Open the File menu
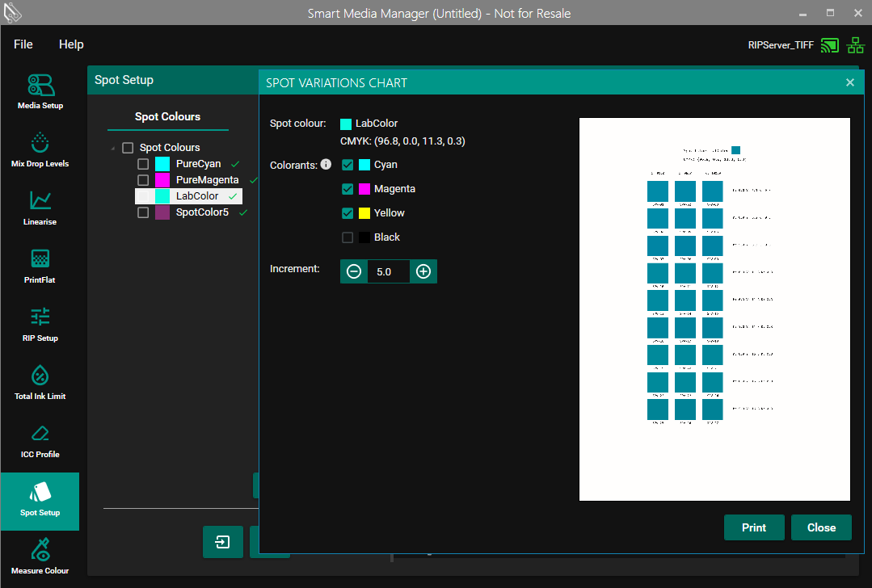872x588 pixels. click(x=23, y=44)
